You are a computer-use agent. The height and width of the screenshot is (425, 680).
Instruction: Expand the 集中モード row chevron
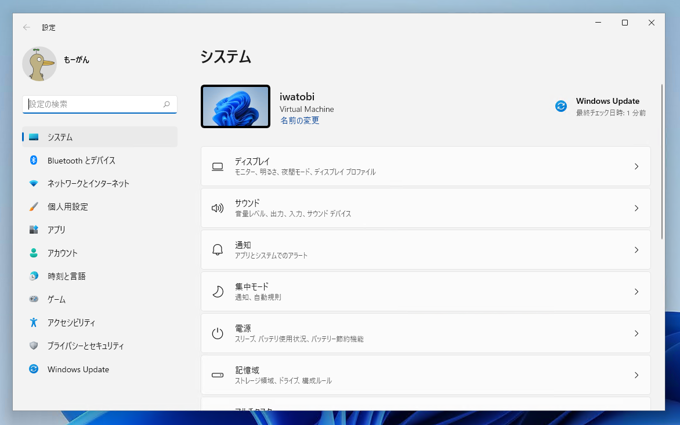click(x=636, y=291)
